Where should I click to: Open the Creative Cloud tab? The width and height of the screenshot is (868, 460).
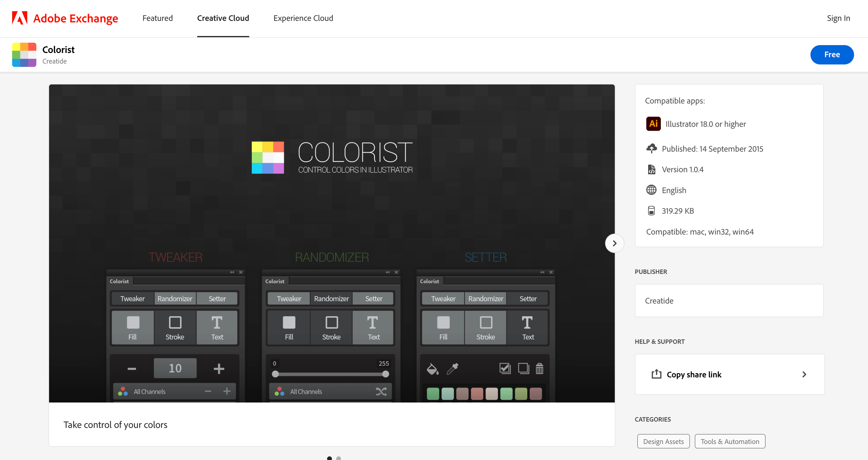click(x=223, y=18)
